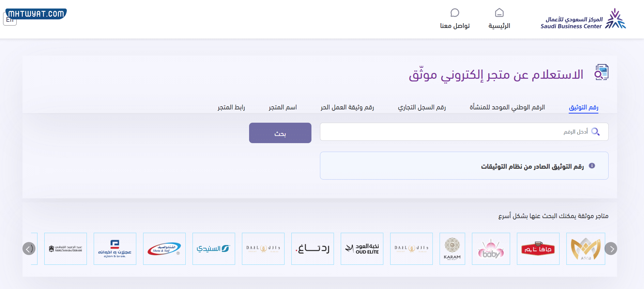Click the info icon beside رقم التوثيق note
The image size is (644, 289).
click(x=592, y=166)
